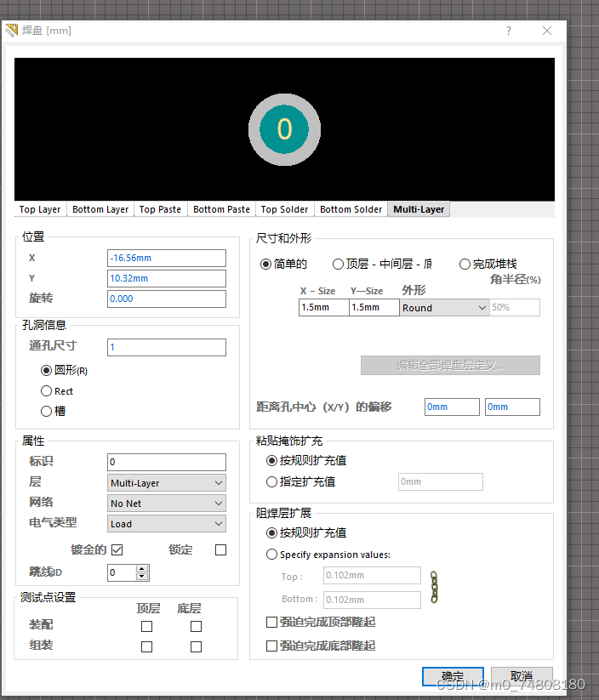Toggle the 镀金的 plated checkbox
This screenshot has height=700, width=599.
[117, 549]
